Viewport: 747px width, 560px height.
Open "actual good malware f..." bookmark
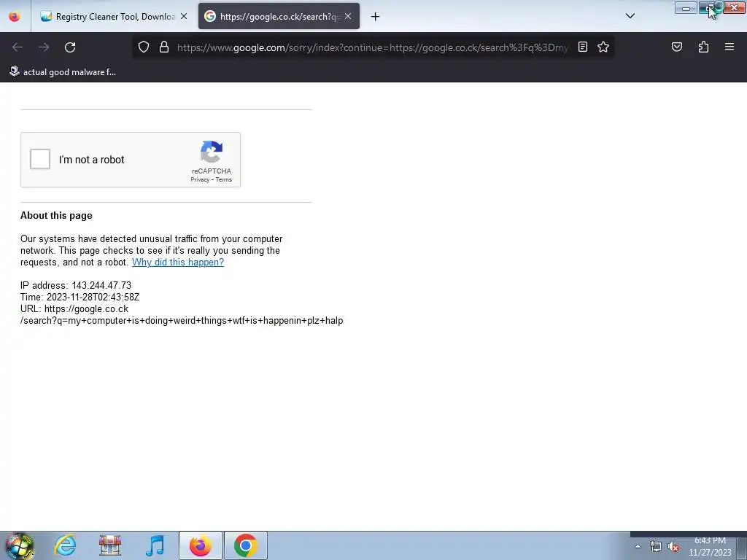tap(63, 72)
